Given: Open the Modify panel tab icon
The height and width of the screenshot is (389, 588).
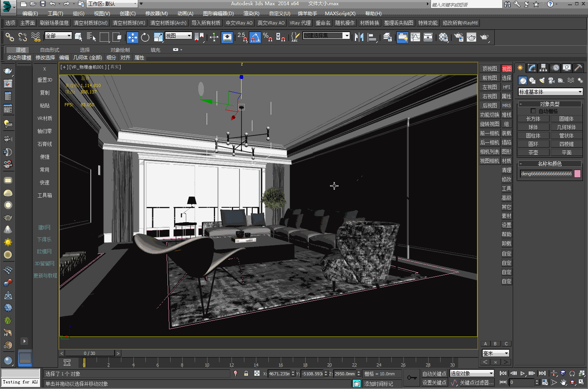Looking at the screenshot, I should 532,68.
